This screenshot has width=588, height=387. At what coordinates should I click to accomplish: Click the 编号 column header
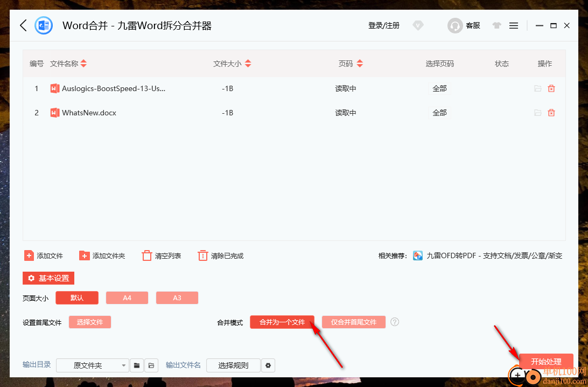(37, 64)
